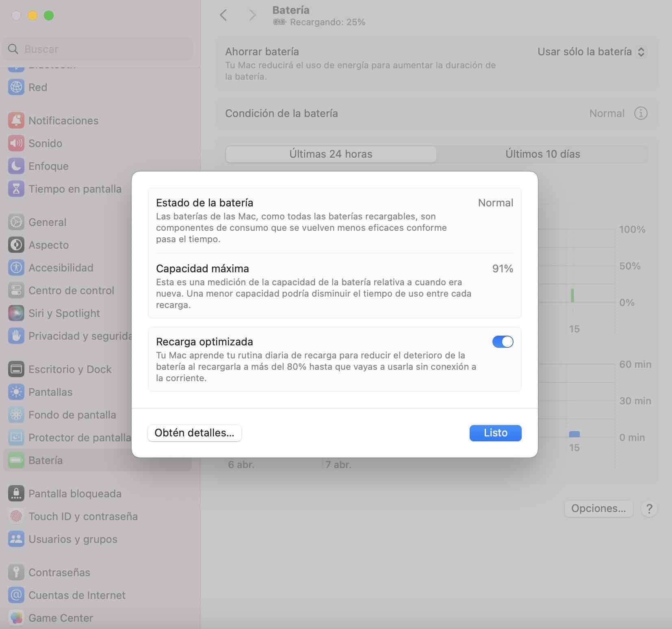Click the battery condition info icon
Image resolution: width=672 pixels, height=629 pixels.
click(641, 113)
